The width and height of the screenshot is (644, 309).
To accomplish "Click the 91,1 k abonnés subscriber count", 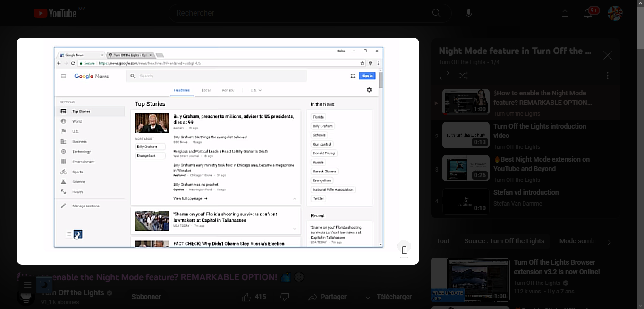I will (x=60, y=302).
